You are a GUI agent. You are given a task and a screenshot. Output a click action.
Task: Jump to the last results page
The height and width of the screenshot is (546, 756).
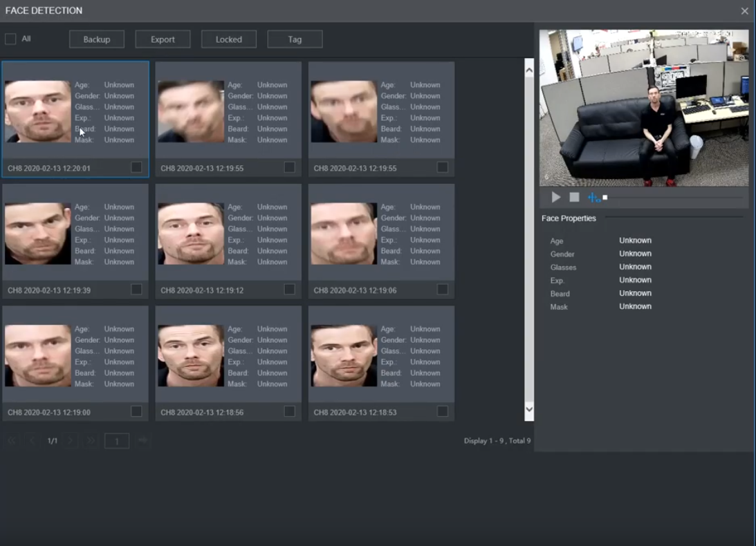pos(90,441)
